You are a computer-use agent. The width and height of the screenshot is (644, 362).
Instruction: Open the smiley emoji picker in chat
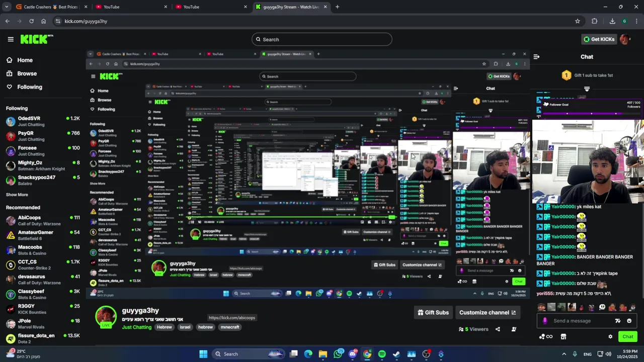(x=629, y=321)
